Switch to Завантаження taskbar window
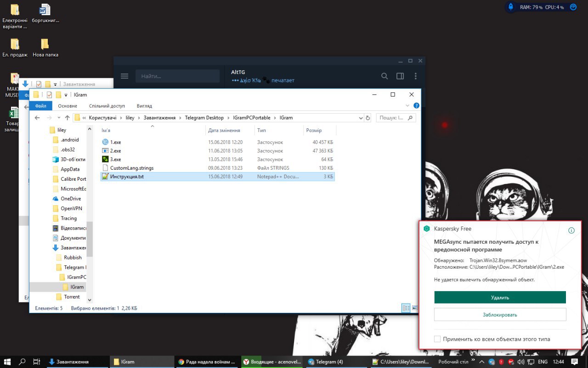Viewport: 588px width, 368px height. (77, 362)
